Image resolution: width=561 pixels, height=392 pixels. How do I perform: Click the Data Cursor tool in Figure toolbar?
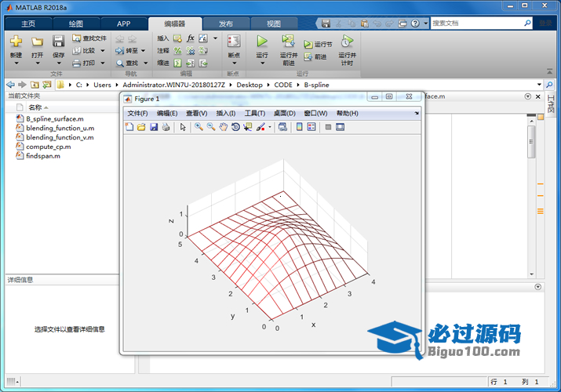247,127
